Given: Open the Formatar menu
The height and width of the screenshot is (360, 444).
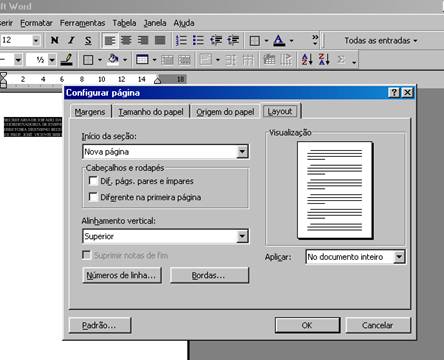Looking at the screenshot, I should point(36,23).
